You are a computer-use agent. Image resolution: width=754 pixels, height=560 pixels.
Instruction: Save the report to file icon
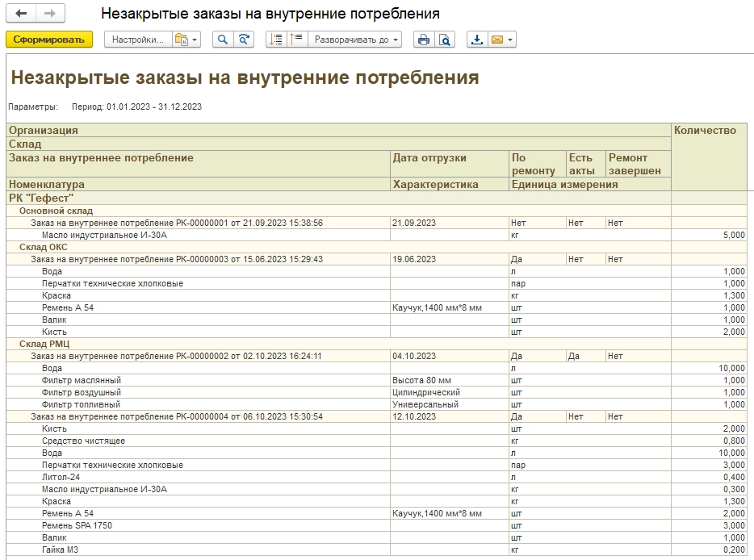[477, 40]
